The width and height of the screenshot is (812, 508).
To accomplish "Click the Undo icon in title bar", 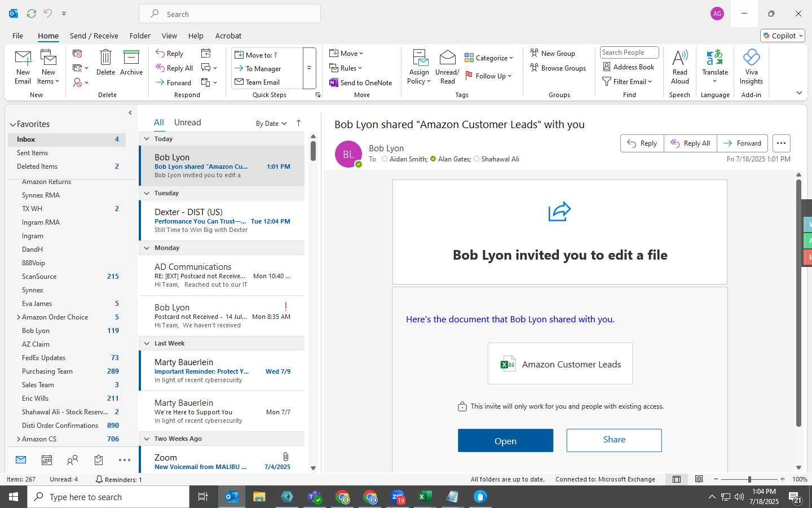I will 48,13.
